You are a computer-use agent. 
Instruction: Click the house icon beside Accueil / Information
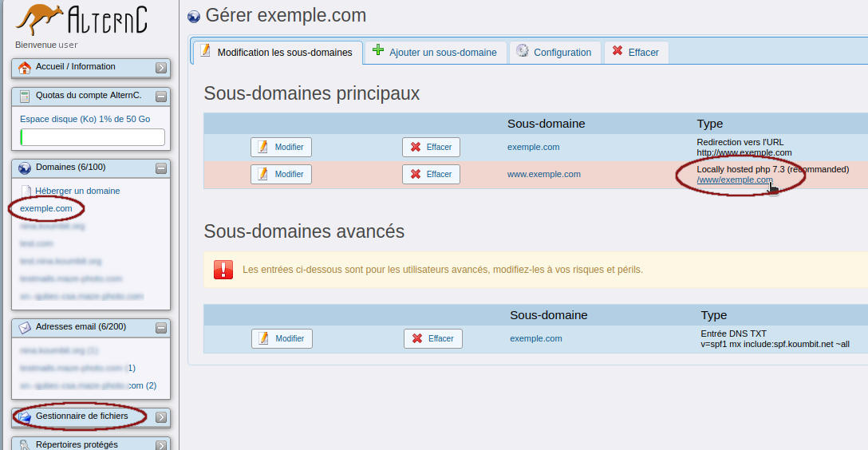coord(25,68)
